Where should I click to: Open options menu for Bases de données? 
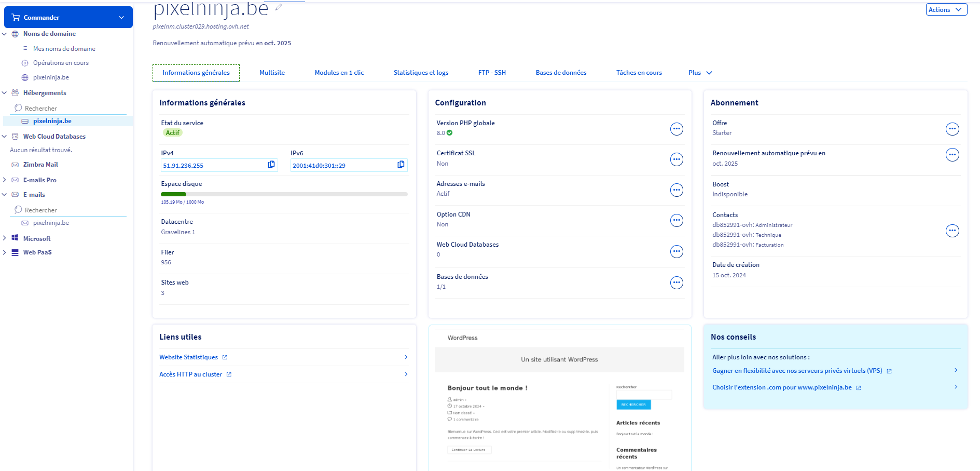click(676, 282)
